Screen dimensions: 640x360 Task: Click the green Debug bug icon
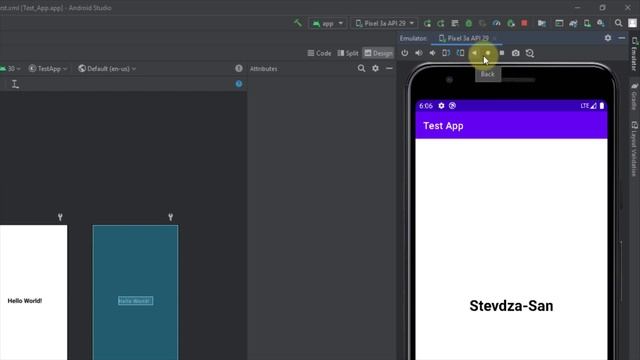469,23
